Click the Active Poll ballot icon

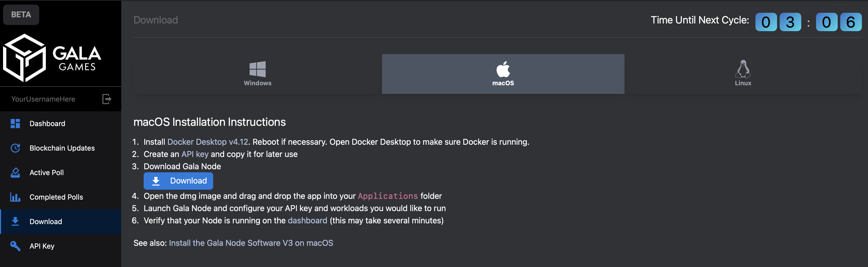pyautogui.click(x=15, y=173)
